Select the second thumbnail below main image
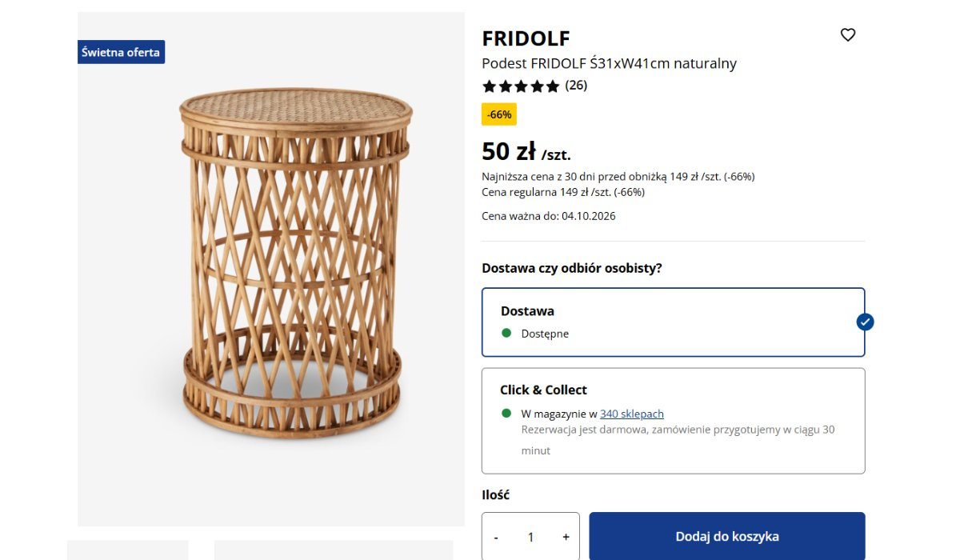The height and width of the screenshot is (560, 960). coord(334,550)
